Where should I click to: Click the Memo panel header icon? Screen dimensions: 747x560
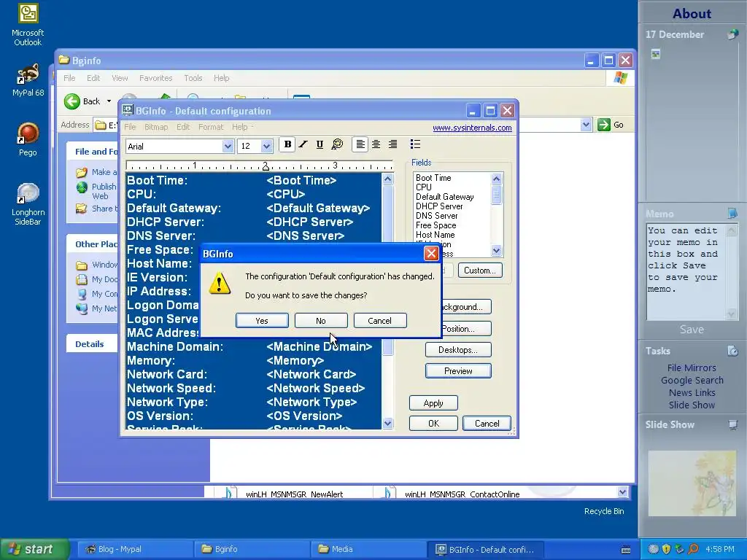click(732, 214)
